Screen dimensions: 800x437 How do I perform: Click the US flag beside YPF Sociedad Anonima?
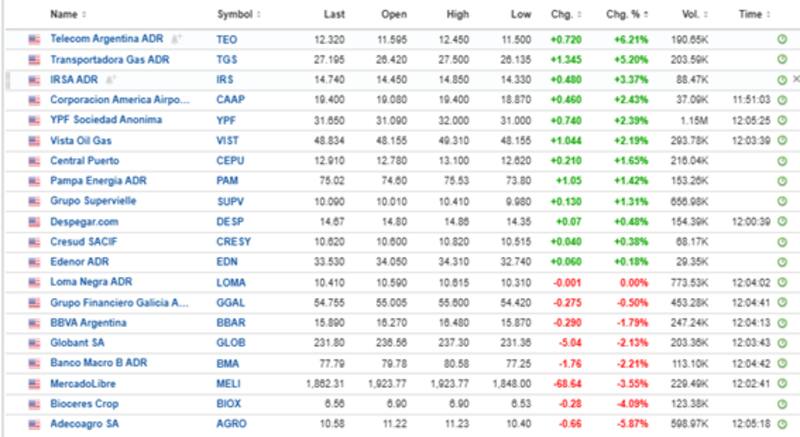click(x=35, y=120)
